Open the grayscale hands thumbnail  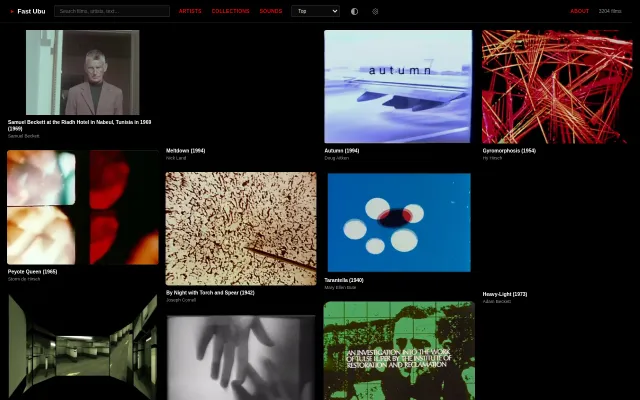(241, 358)
